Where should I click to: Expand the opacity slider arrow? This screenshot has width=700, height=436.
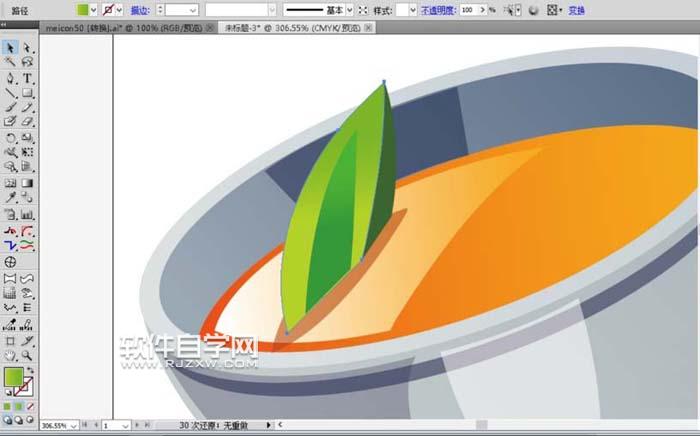click(x=483, y=10)
